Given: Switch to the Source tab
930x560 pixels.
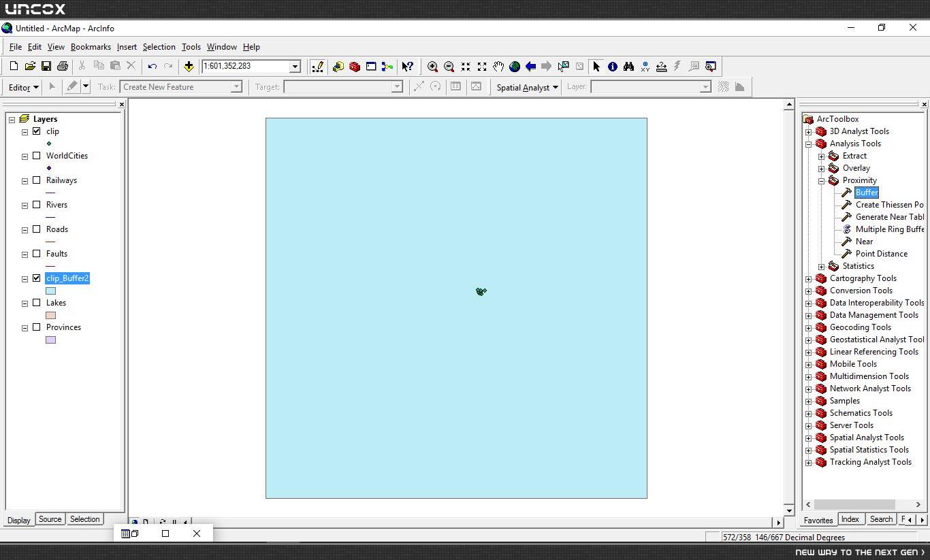Looking at the screenshot, I should pyautogui.click(x=50, y=519).
